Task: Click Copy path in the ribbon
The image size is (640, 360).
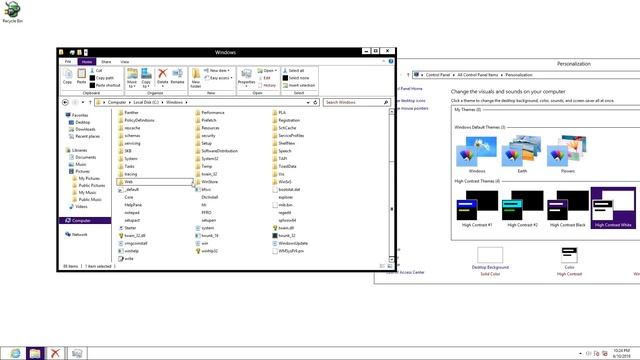Action: 102,78
